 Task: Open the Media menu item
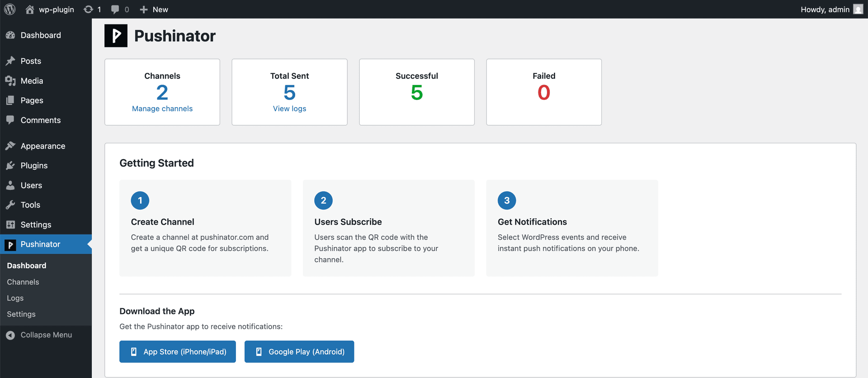click(46, 80)
